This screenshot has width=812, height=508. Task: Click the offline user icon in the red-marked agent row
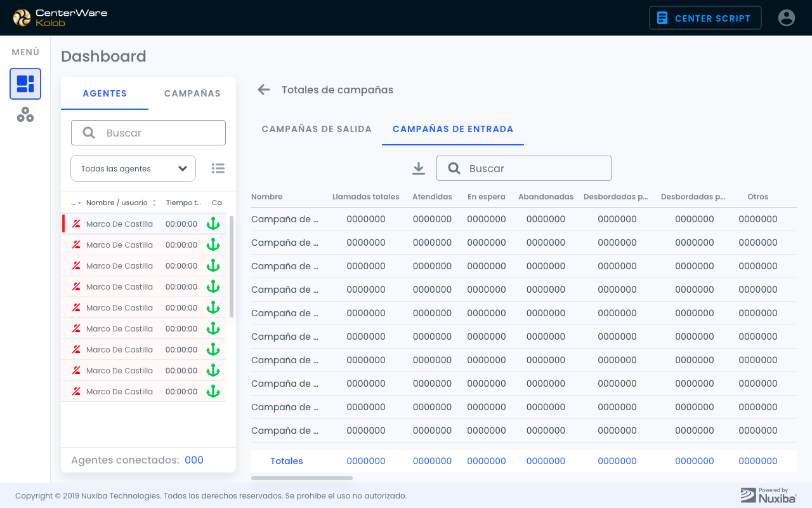pyautogui.click(x=76, y=224)
